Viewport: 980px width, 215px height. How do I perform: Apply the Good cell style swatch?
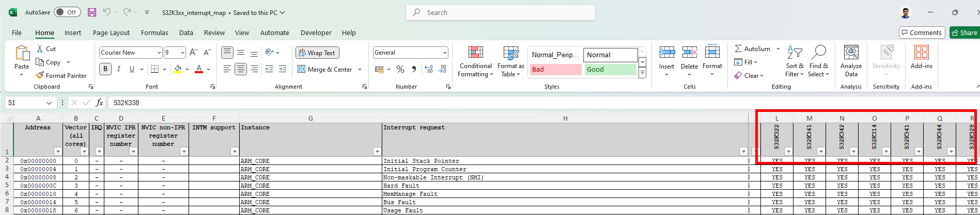(610, 70)
